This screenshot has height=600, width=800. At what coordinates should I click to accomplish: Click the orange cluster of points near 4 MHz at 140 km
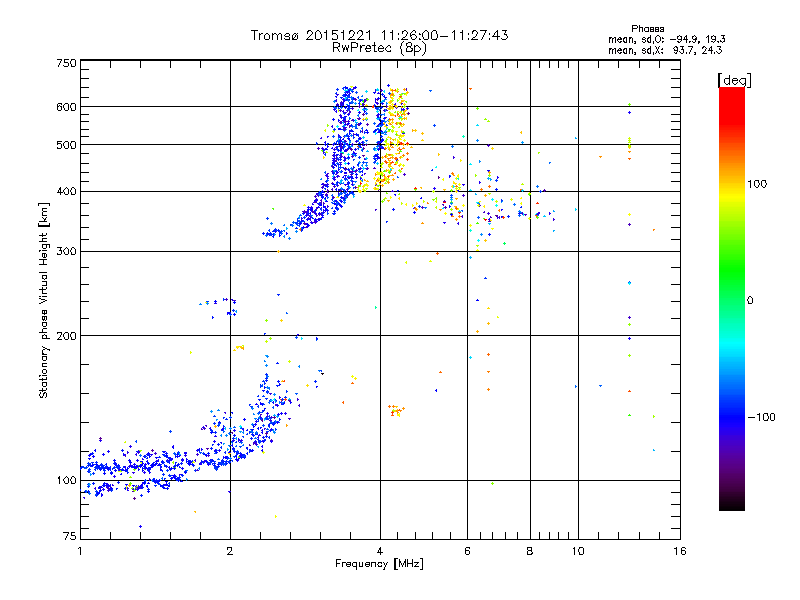tap(396, 410)
